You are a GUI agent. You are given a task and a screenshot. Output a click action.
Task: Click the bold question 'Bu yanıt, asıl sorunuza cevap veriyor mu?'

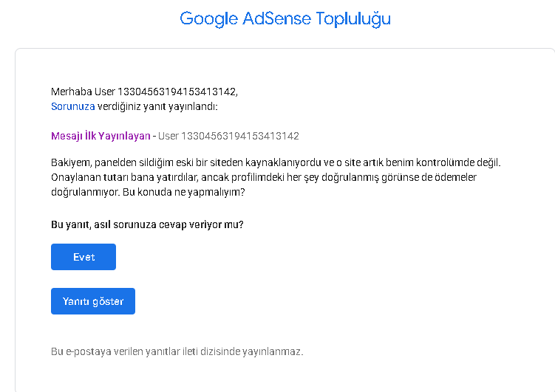[147, 224]
